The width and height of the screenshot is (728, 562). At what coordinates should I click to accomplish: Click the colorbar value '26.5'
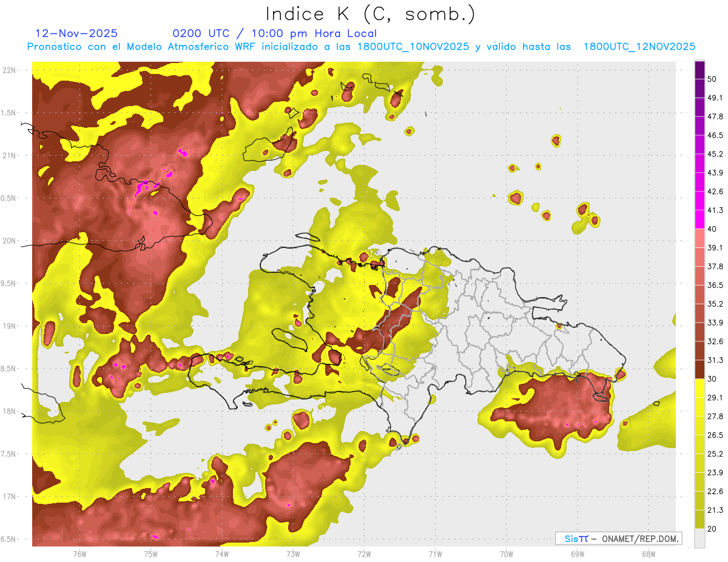[x=715, y=435]
